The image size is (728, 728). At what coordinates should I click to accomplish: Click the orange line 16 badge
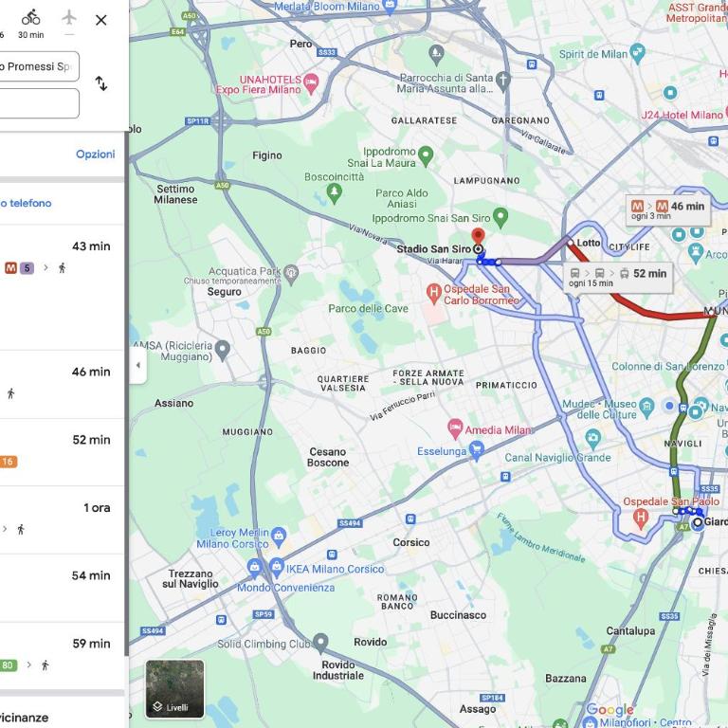[x=9, y=462]
